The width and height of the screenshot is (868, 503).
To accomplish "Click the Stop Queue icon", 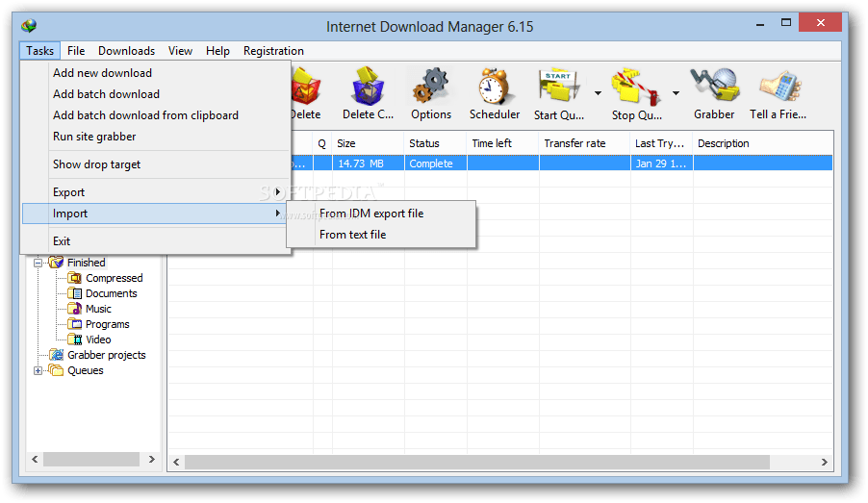I will pyautogui.click(x=636, y=87).
